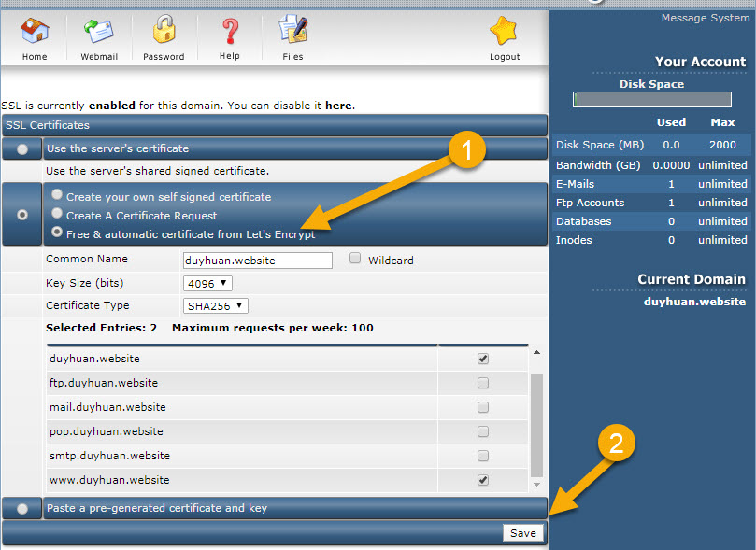Click the 'here' link to disable SSL
Screen dimensions: 756x550
coord(338,106)
